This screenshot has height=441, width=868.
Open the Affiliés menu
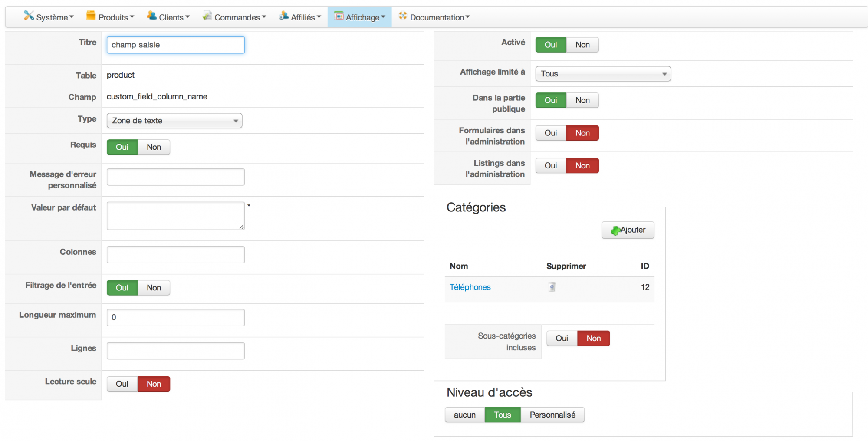300,17
